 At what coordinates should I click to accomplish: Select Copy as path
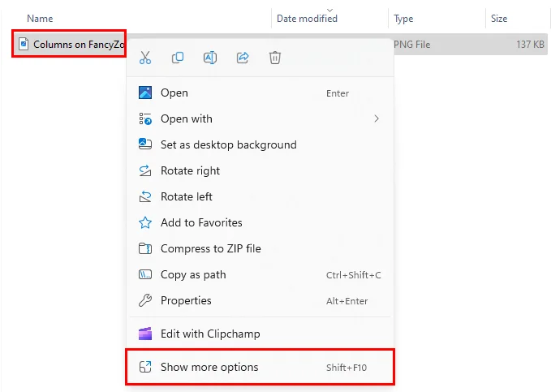[x=193, y=274]
